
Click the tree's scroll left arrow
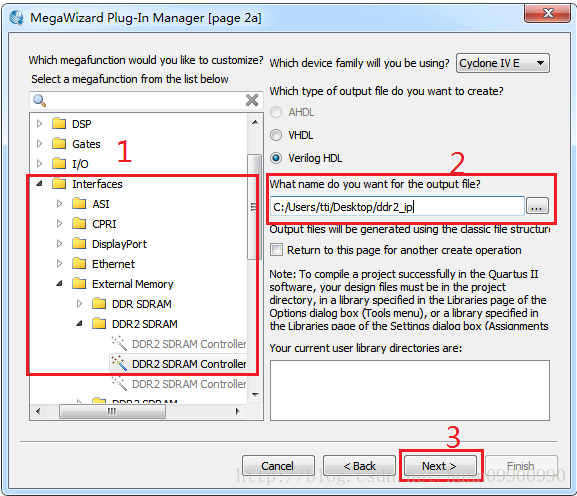[38, 411]
